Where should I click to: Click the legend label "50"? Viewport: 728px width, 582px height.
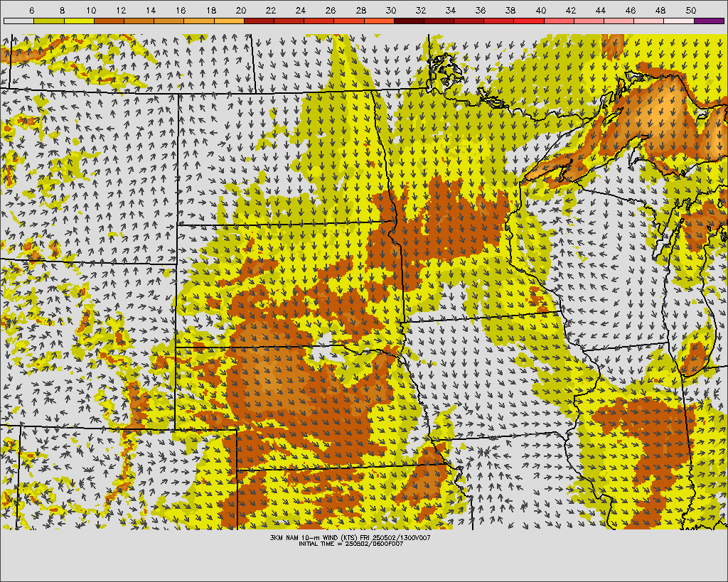coord(691,10)
